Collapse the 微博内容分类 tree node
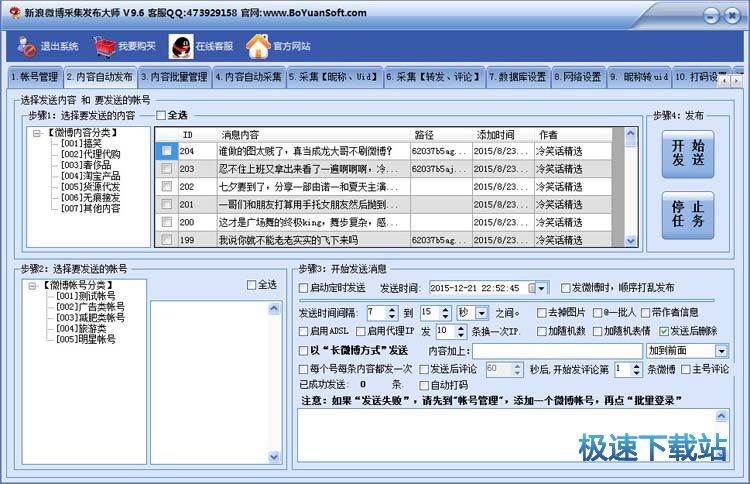750x484 pixels. point(37,132)
